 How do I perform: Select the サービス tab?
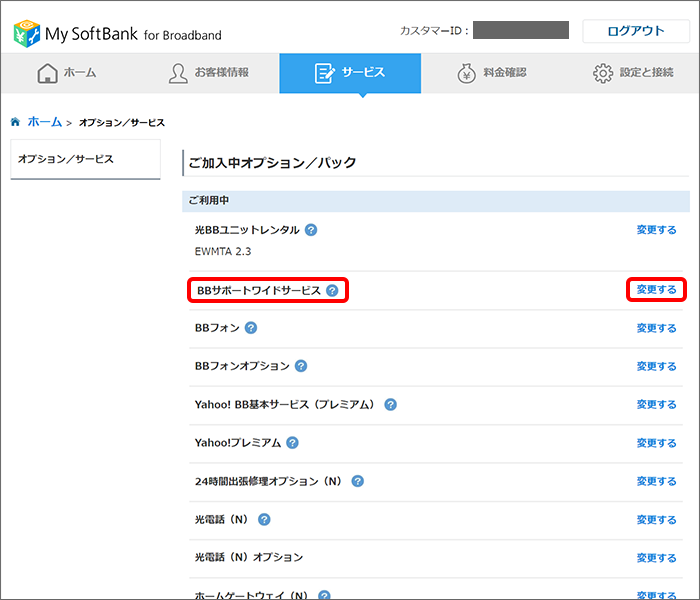350,73
